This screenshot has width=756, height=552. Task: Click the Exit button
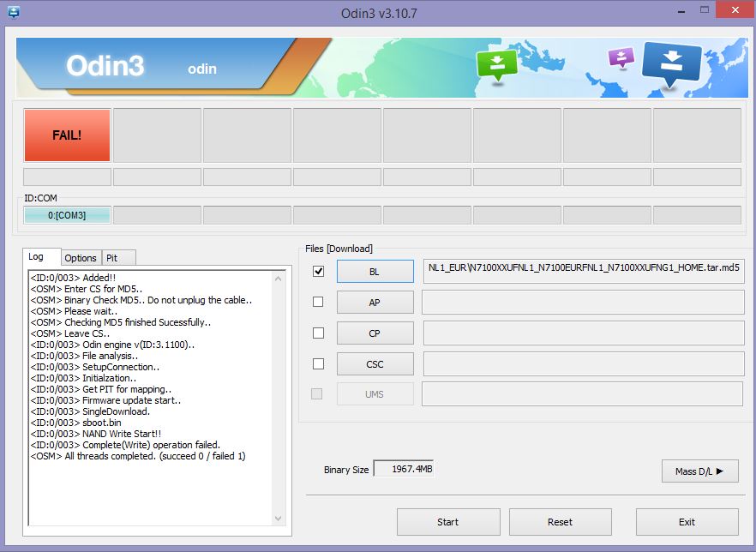tap(687, 522)
